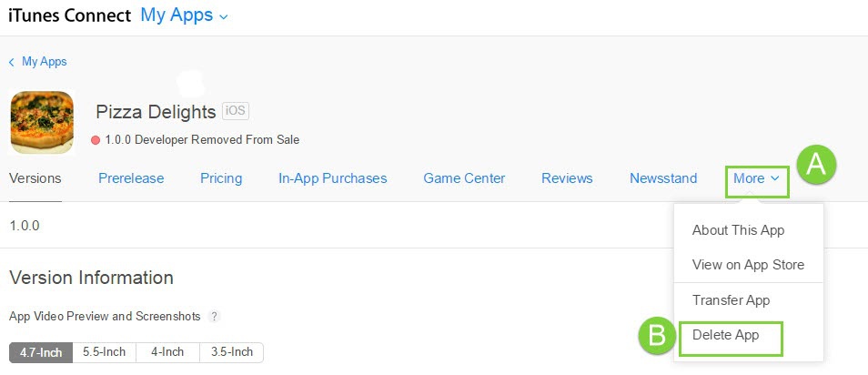Click the red status dot indicator
Image resolution: width=868 pixels, height=375 pixels.
(96, 140)
